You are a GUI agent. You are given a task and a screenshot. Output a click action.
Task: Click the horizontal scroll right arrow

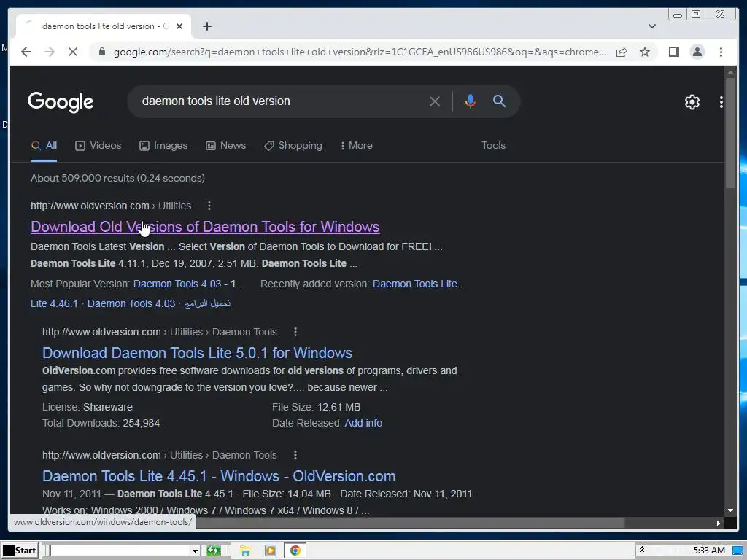[719, 523]
